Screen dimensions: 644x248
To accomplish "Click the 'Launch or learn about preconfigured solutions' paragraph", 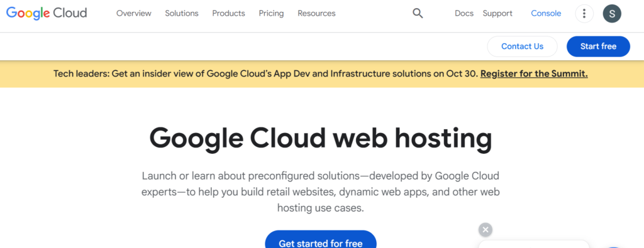I will click(x=320, y=192).
